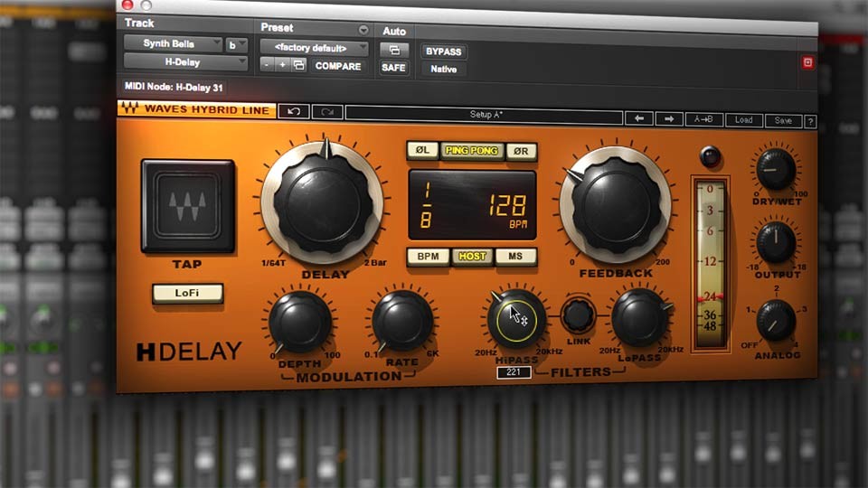The height and width of the screenshot is (488, 868).
Task: Click the 1/8 note delay display
Action: 426,206
